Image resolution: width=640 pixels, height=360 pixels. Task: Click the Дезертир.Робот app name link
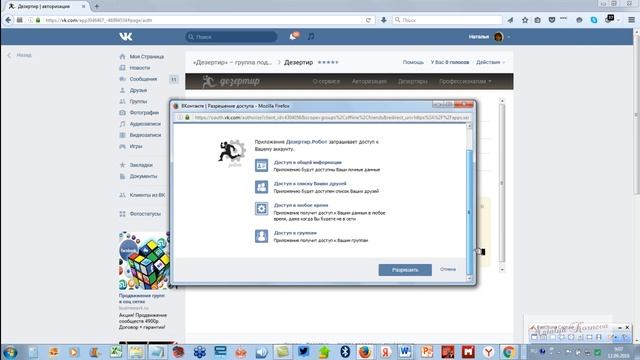pos(307,142)
